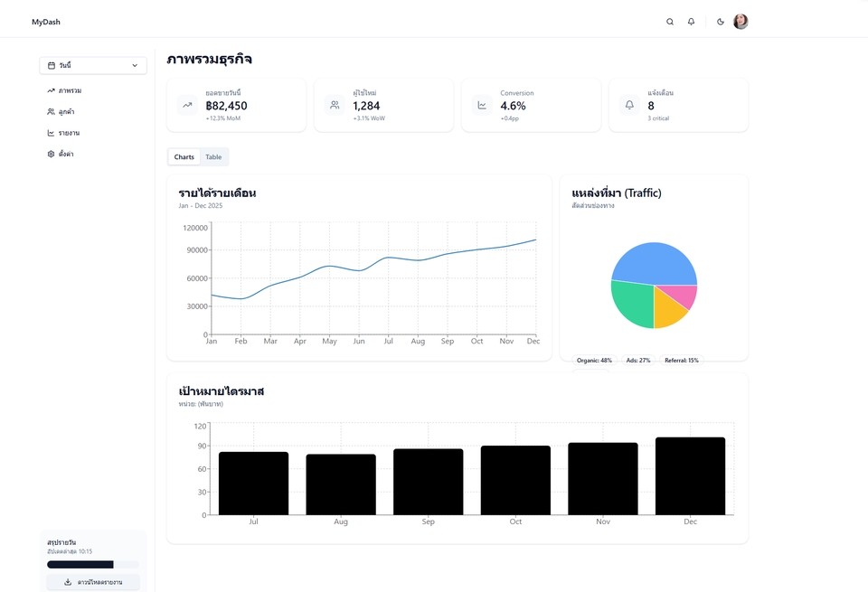
Task: Open the ลูกค้า customers section icon
Action: 51,111
